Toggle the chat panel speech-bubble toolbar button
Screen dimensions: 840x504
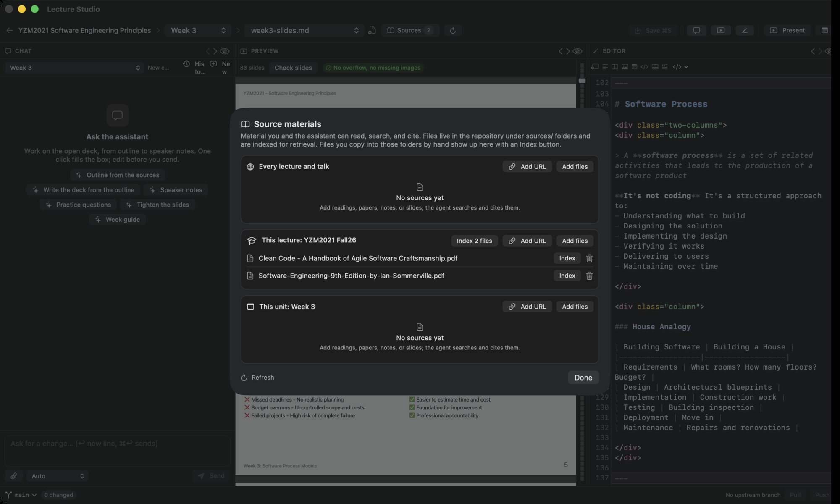[696, 30]
